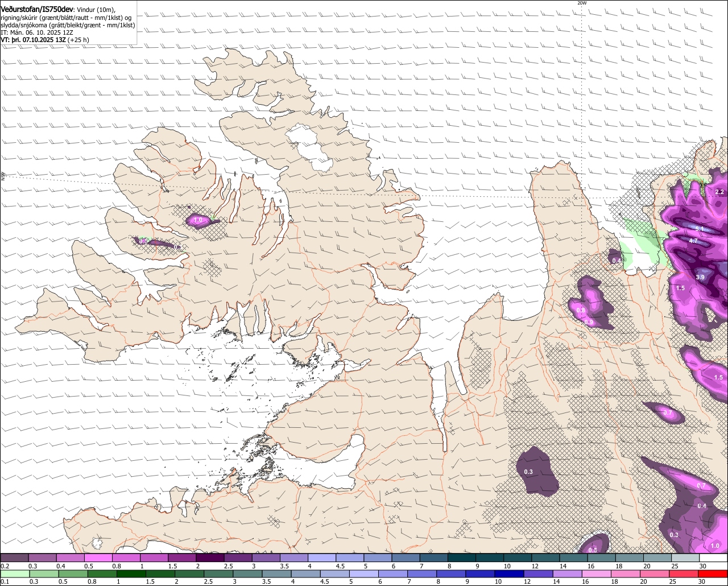
Task: Select the dark teal 8–9 top-row swatch
Action: pyautogui.click(x=462, y=558)
